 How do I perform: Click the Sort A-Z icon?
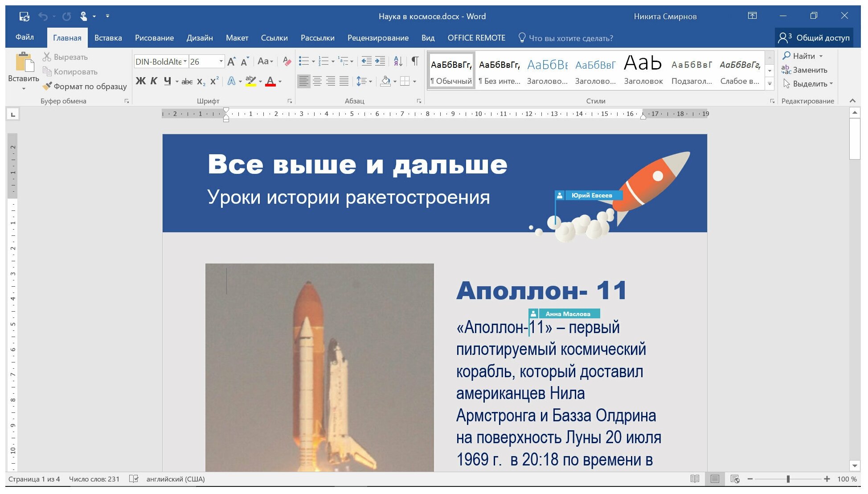click(398, 61)
